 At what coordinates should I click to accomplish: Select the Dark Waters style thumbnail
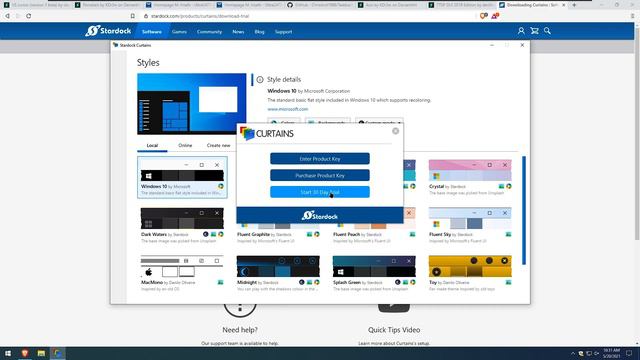[x=182, y=218]
